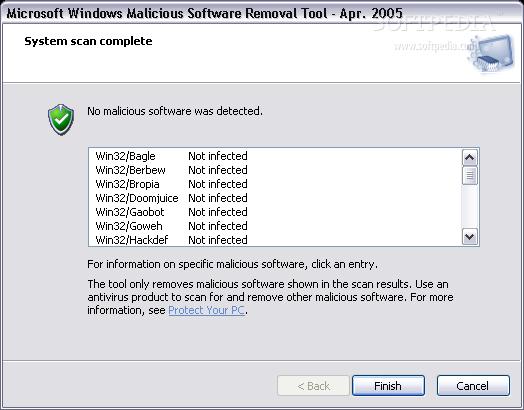The width and height of the screenshot is (524, 410).
Task: Click the scroll down arrow in results list
Action: click(x=470, y=237)
